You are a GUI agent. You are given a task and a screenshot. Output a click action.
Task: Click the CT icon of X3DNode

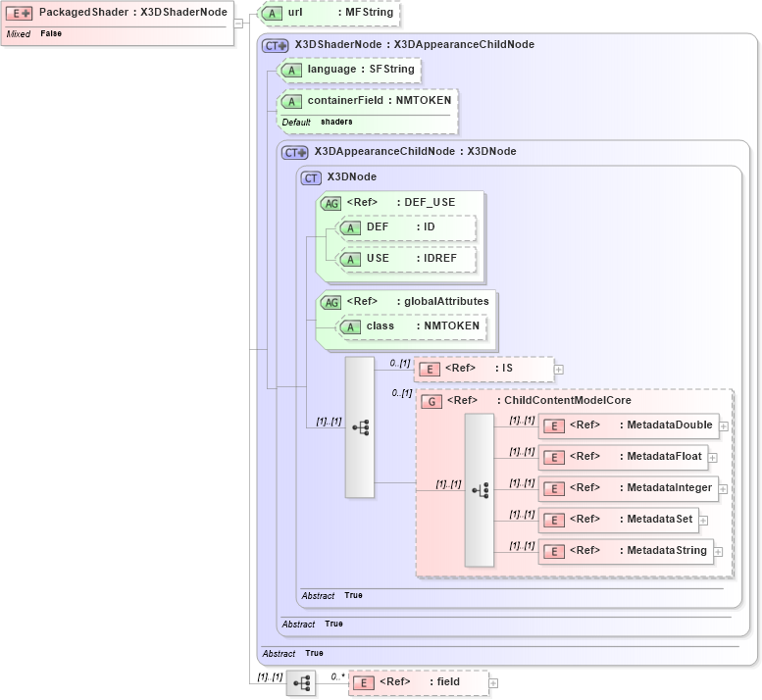point(311,178)
